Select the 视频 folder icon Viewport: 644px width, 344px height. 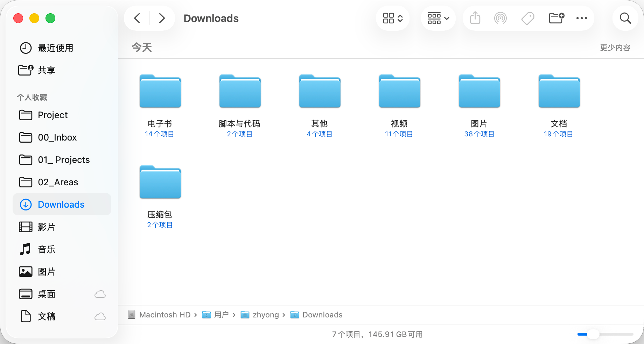400,91
